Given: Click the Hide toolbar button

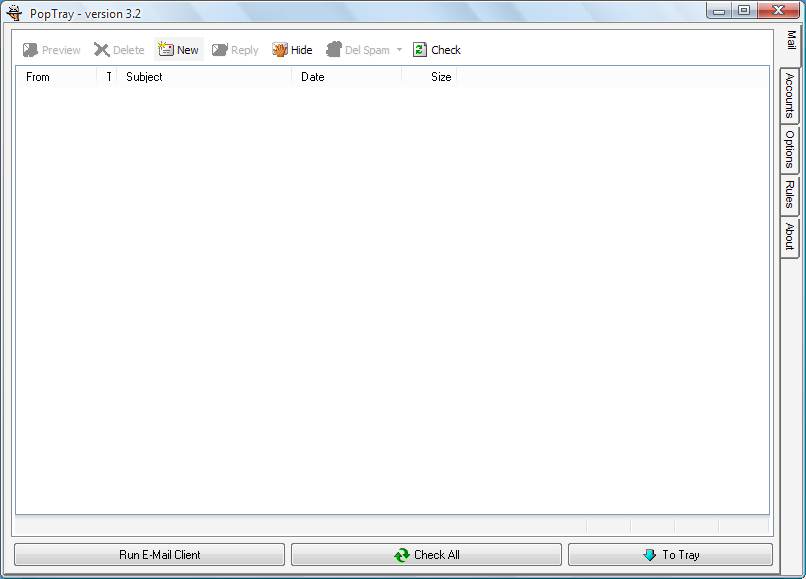Looking at the screenshot, I should (292, 50).
